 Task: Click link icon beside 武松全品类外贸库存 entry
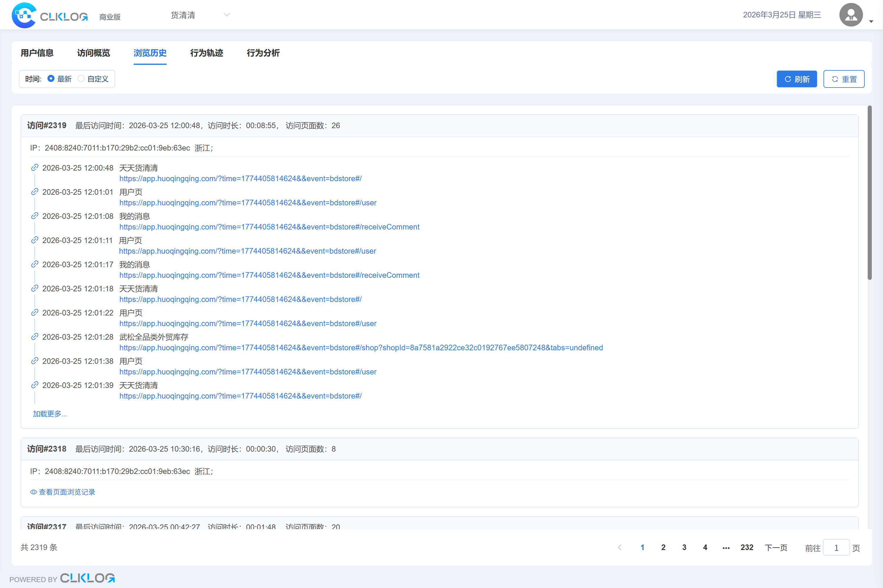34,337
